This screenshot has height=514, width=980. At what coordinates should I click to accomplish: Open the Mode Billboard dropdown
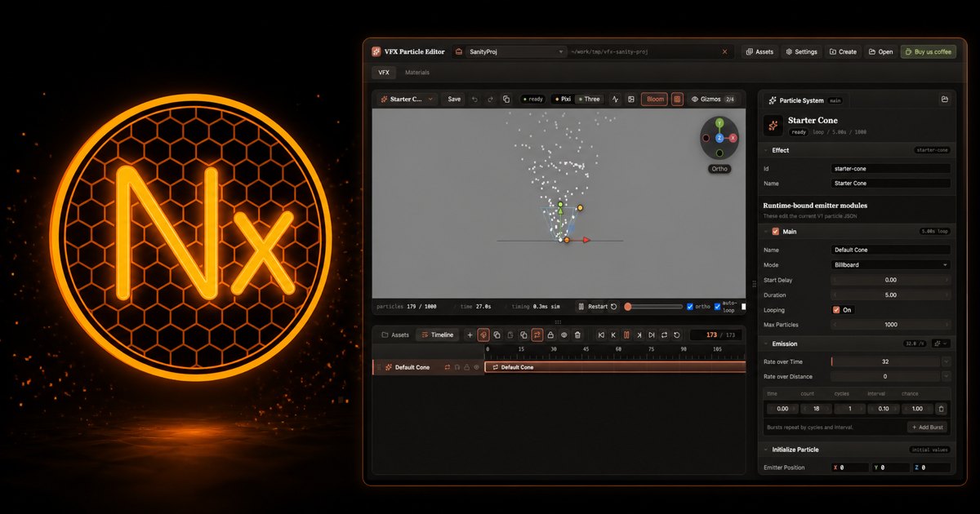coord(890,265)
